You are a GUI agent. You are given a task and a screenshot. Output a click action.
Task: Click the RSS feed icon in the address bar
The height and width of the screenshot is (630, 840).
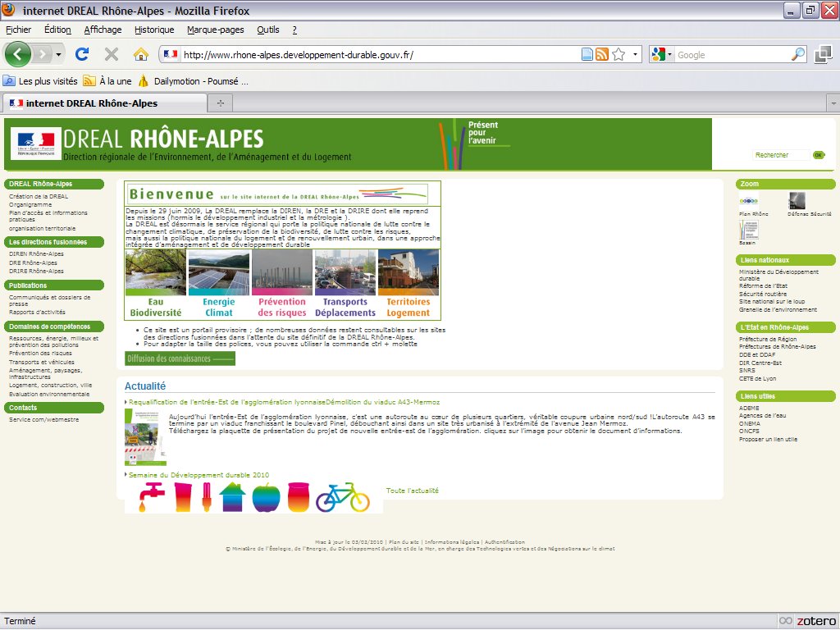pos(602,55)
